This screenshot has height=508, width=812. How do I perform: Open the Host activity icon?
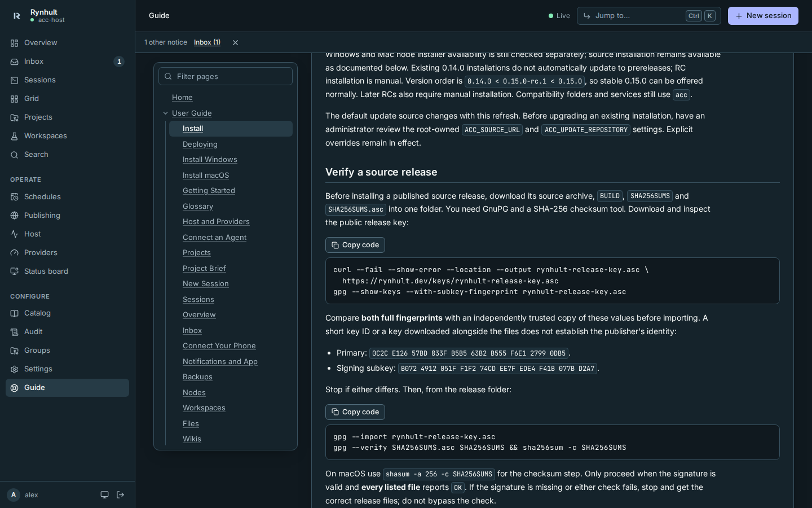click(x=15, y=234)
